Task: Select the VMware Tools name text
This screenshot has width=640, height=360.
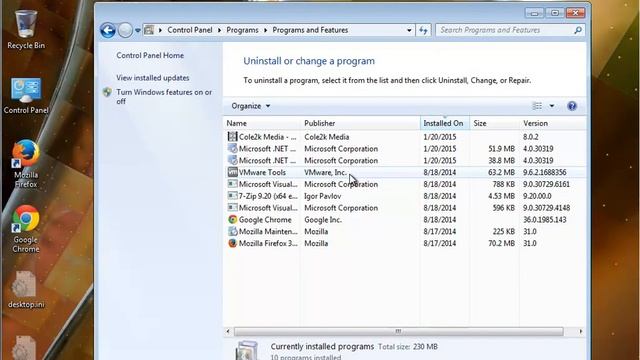Action: click(262, 172)
